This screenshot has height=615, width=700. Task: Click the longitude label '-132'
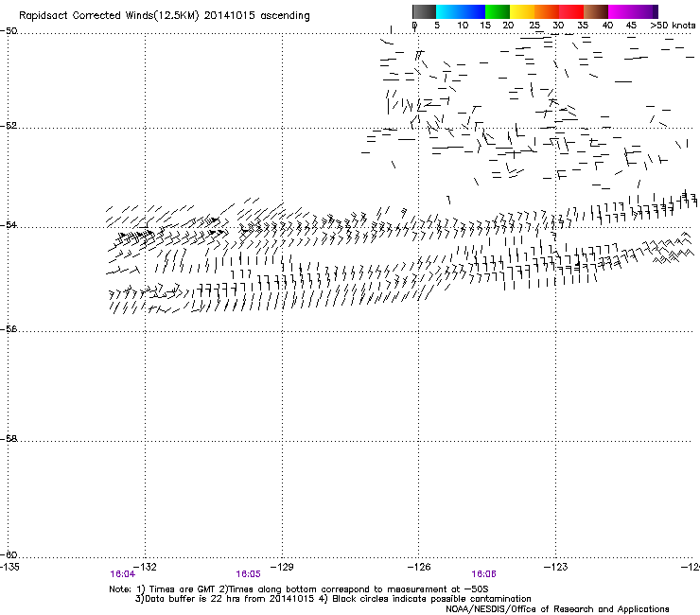click(x=145, y=567)
